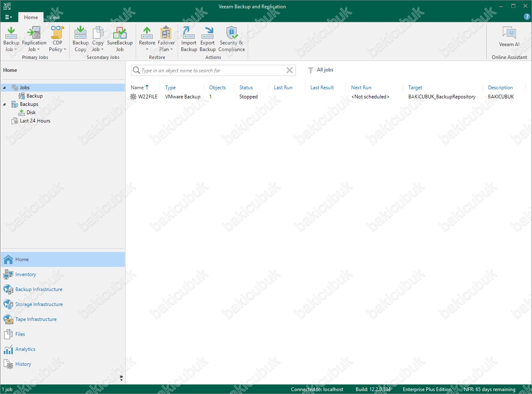Open the Home navigation view
532x394 pixels.
pyautogui.click(x=63, y=259)
